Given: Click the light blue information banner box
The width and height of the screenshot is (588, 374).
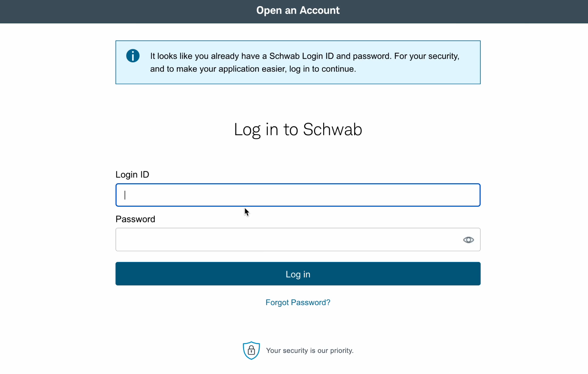Looking at the screenshot, I should [x=298, y=62].
